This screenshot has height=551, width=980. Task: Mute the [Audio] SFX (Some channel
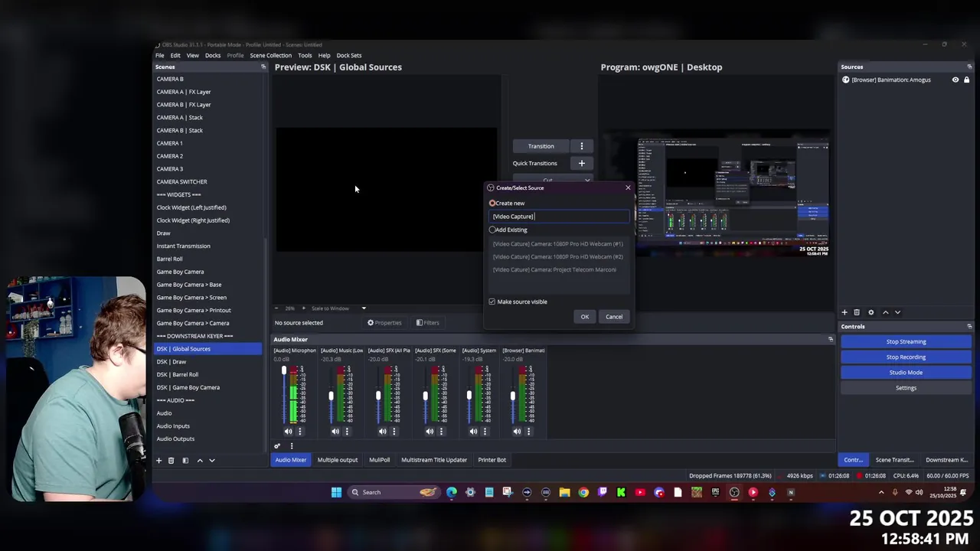(x=430, y=432)
